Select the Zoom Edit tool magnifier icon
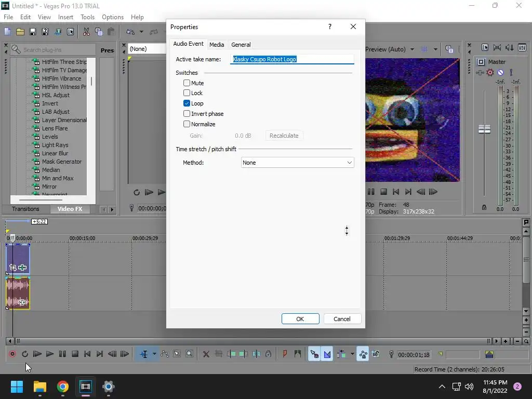Screen dimensions: 532x399 click(189, 354)
